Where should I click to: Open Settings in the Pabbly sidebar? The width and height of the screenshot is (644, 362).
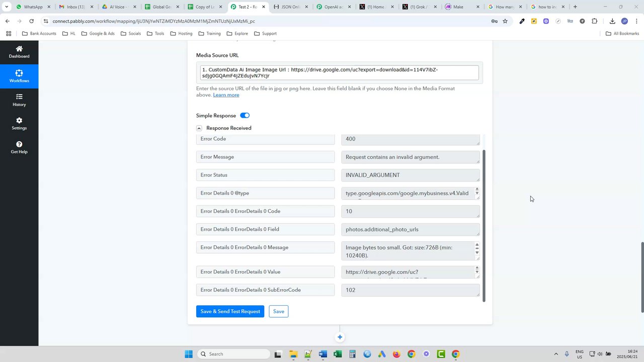(x=19, y=124)
